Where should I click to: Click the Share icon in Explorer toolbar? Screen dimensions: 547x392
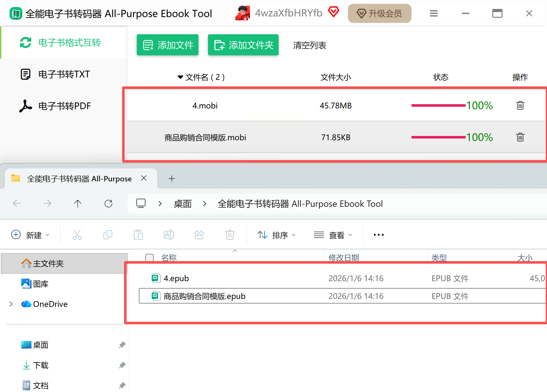point(199,235)
